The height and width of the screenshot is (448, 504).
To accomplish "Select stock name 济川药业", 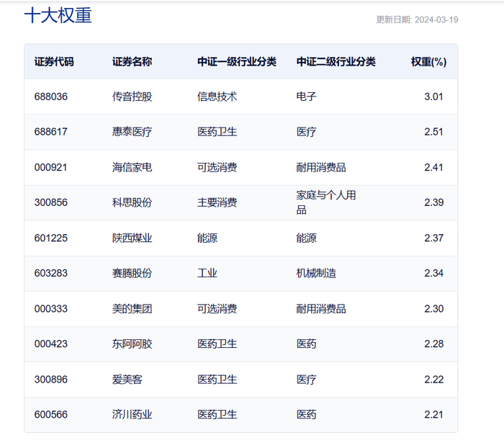I will [132, 415].
